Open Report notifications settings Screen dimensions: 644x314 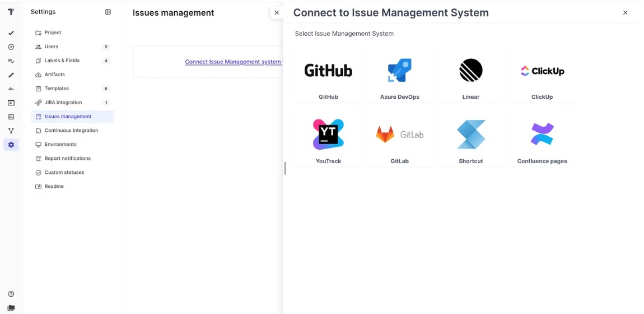pos(73,159)
